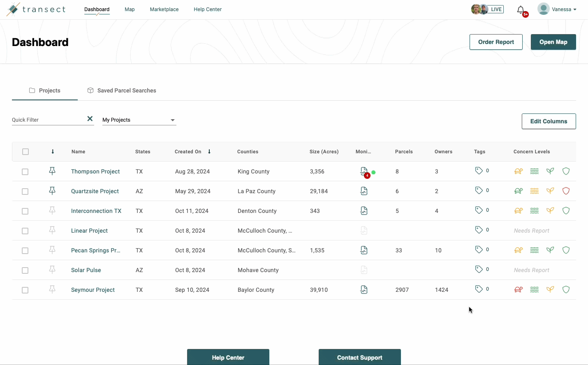Image resolution: width=588 pixels, height=365 pixels.
Task: Open the My Projects dropdown
Action: tap(139, 120)
